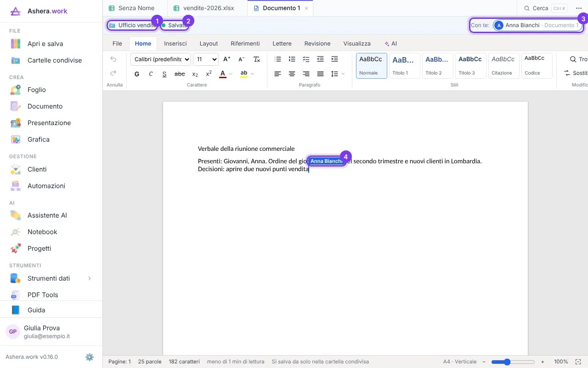The image size is (588, 368).
Task: Close the Documento 1 tab
Action: [x=306, y=8]
